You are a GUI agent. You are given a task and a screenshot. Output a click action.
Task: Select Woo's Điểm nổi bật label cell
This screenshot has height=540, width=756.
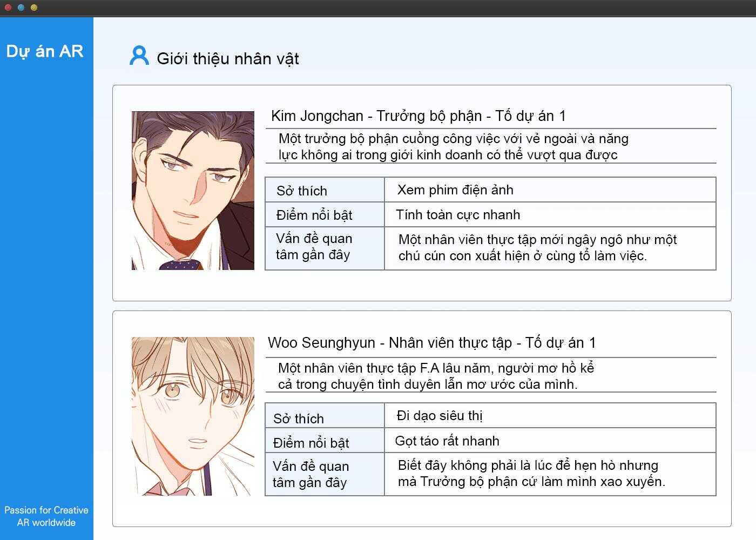[x=325, y=440]
